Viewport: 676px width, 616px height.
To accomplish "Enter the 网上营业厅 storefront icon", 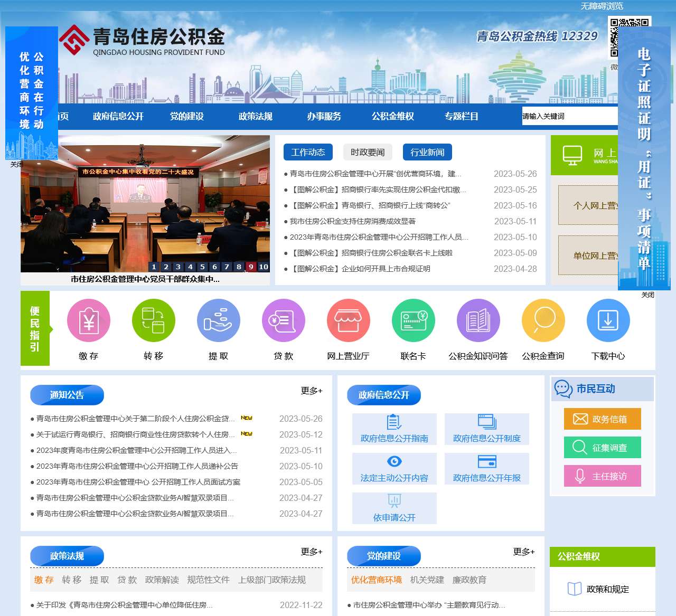I will (349, 320).
